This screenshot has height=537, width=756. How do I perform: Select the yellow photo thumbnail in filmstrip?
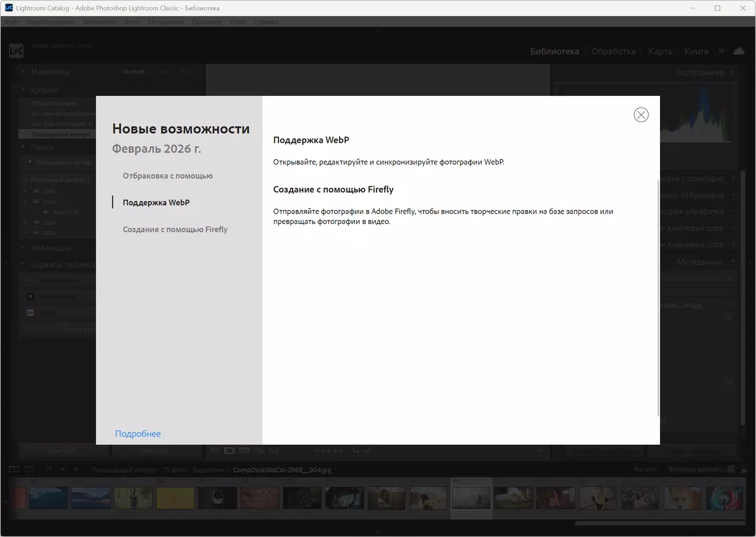175,498
